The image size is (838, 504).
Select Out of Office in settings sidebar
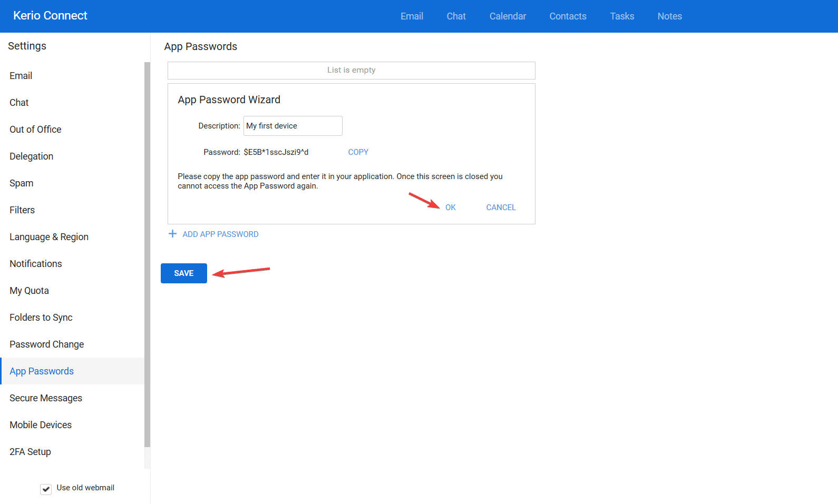click(35, 130)
